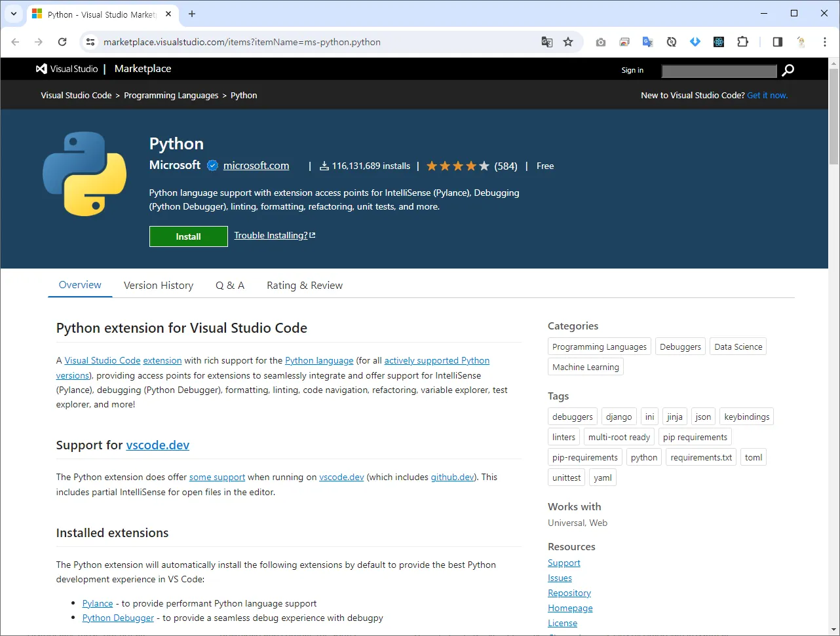Click the stacked-windows Chrome extension icon
Viewport: 840px width, 636px height.
click(624, 42)
